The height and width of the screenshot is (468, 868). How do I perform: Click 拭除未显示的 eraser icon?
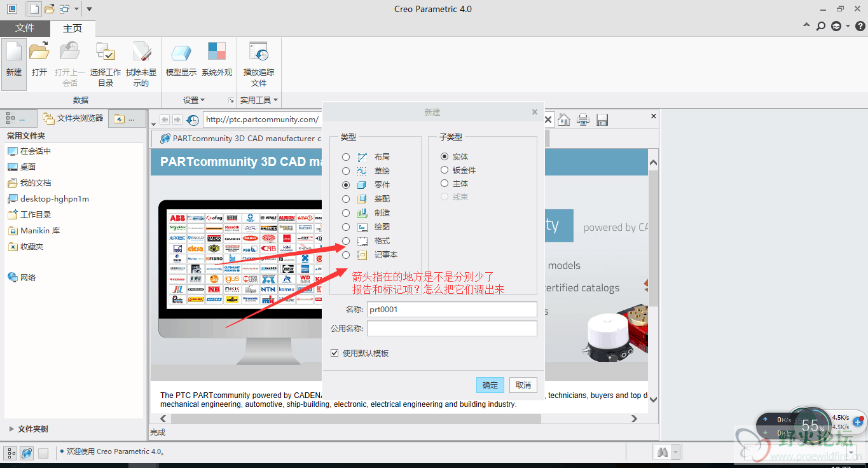(x=141, y=52)
